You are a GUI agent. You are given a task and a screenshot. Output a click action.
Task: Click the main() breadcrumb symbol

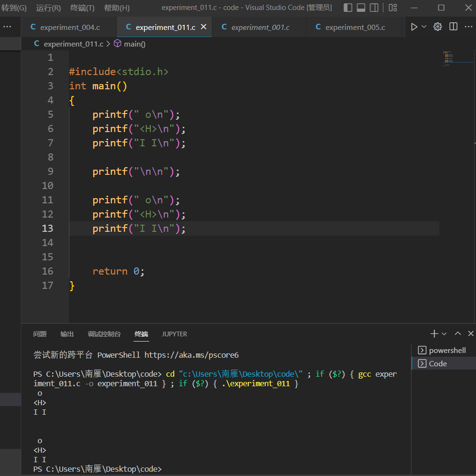click(134, 44)
